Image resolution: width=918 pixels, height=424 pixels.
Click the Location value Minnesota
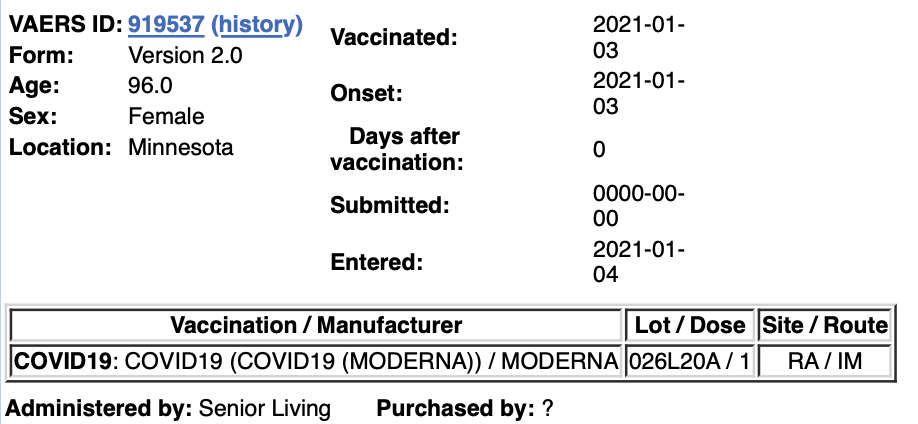[180, 147]
